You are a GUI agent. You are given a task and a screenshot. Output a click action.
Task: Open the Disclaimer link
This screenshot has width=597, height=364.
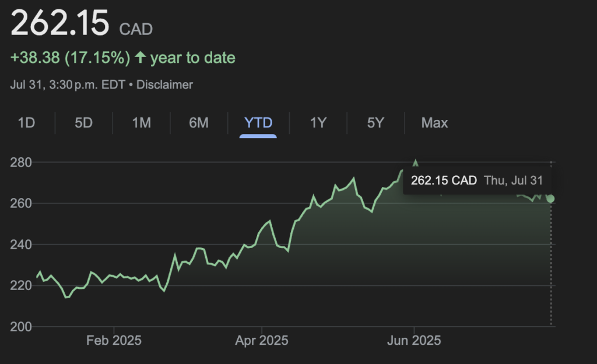(164, 84)
